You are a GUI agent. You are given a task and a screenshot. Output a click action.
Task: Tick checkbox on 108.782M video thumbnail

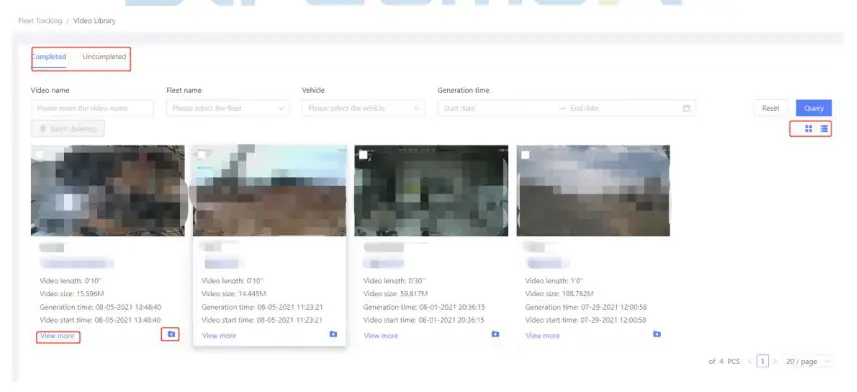(x=525, y=155)
